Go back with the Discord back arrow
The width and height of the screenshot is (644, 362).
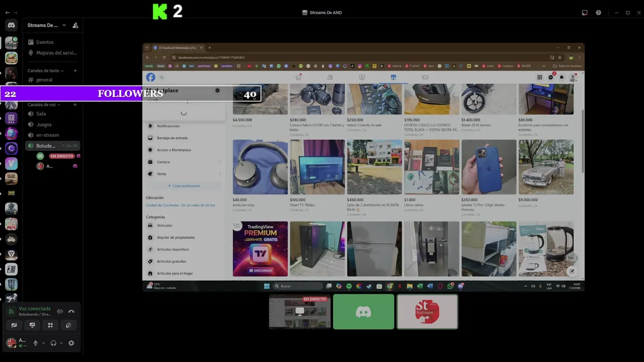click(7, 13)
